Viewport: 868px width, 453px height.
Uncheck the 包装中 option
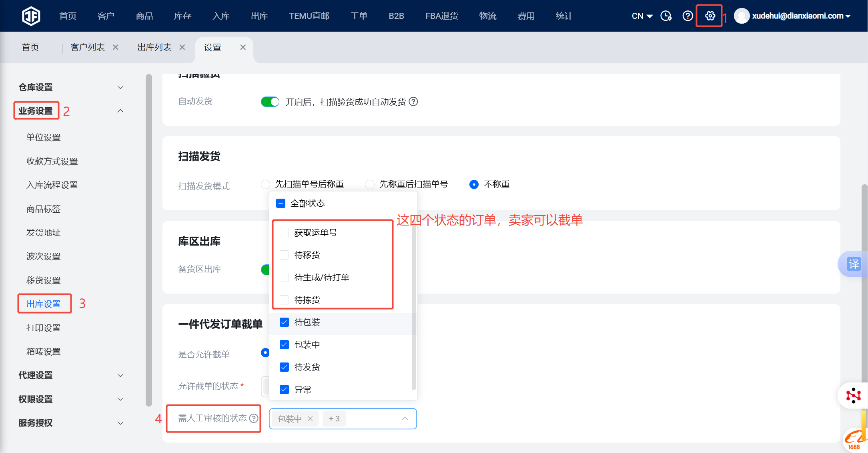[285, 345]
